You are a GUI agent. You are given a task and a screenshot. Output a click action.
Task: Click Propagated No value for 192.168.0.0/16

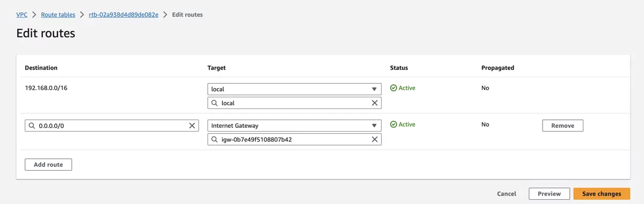coord(485,88)
